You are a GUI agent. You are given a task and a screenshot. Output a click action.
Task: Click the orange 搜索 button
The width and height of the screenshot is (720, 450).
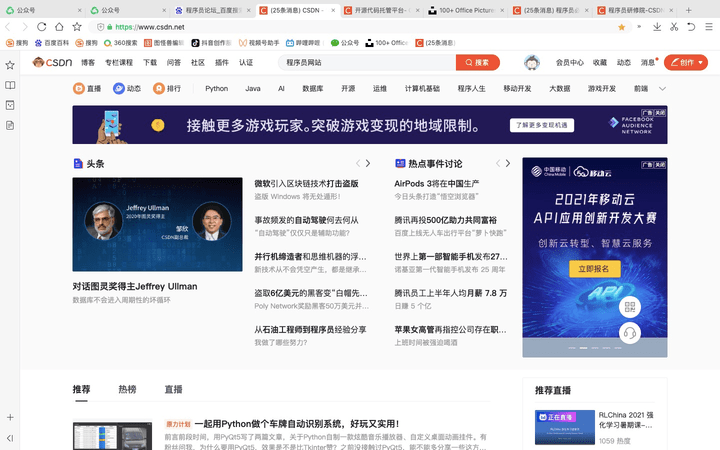click(478, 62)
